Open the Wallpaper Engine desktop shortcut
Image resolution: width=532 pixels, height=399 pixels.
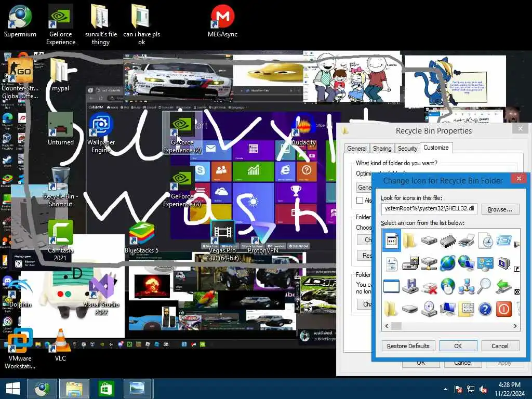click(101, 133)
